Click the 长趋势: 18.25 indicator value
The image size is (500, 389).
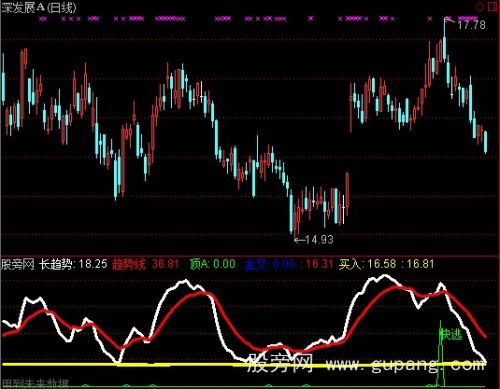73,264
